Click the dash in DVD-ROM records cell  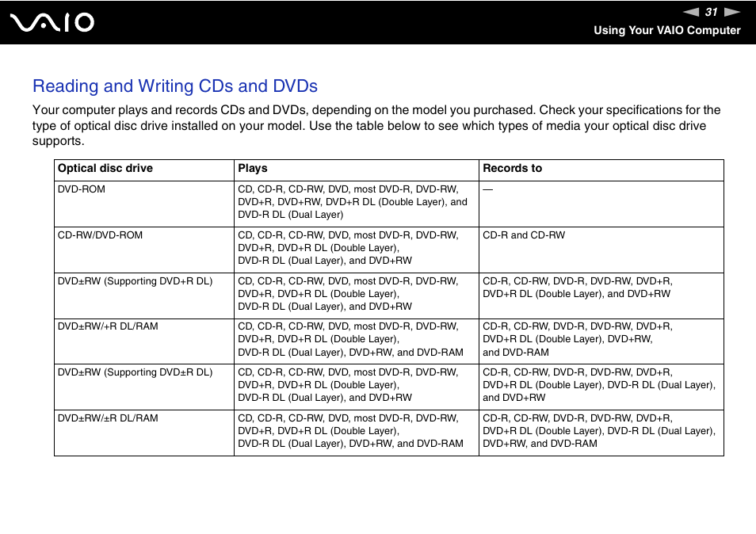coord(487,189)
